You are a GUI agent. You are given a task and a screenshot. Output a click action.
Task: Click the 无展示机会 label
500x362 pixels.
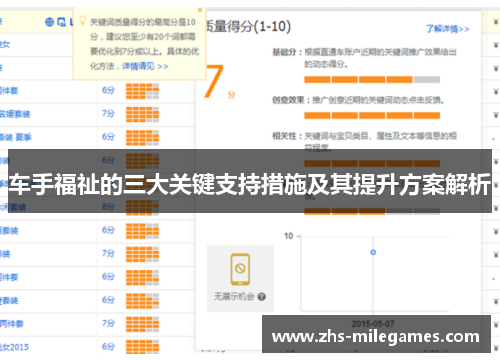point(234,296)
